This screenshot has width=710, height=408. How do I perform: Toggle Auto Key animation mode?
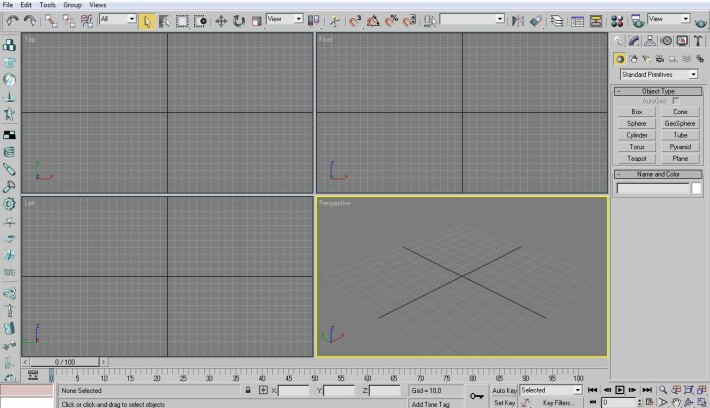(504, 390)
